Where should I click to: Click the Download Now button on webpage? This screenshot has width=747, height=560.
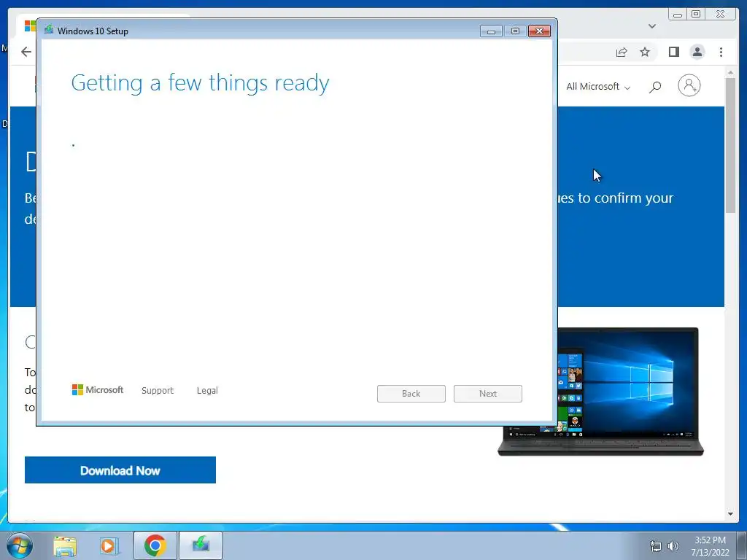120,470
